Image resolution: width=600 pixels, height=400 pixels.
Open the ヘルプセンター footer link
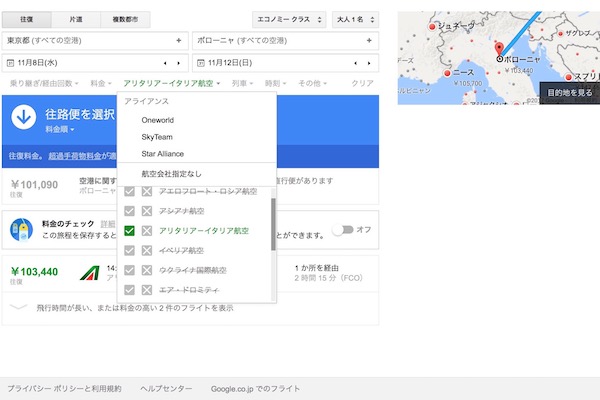(166, 389)
